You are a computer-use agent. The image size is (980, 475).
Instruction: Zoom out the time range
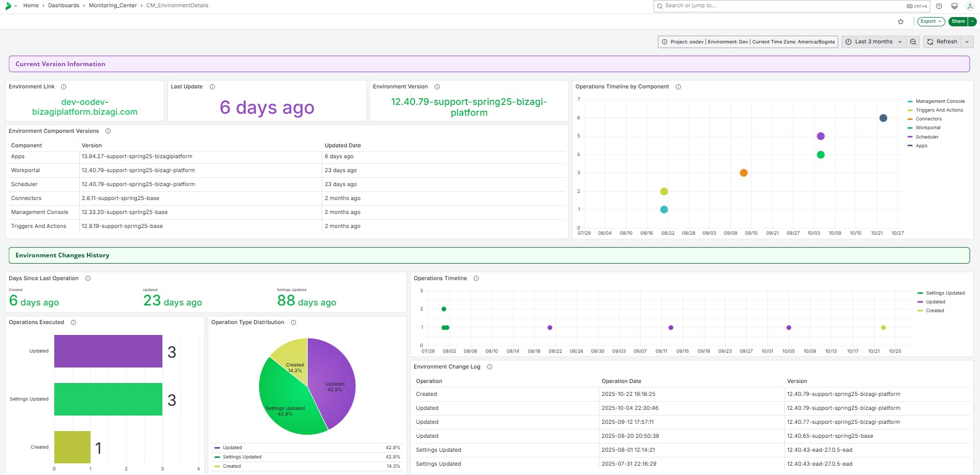pyautogui.click(x=913, y=42)
